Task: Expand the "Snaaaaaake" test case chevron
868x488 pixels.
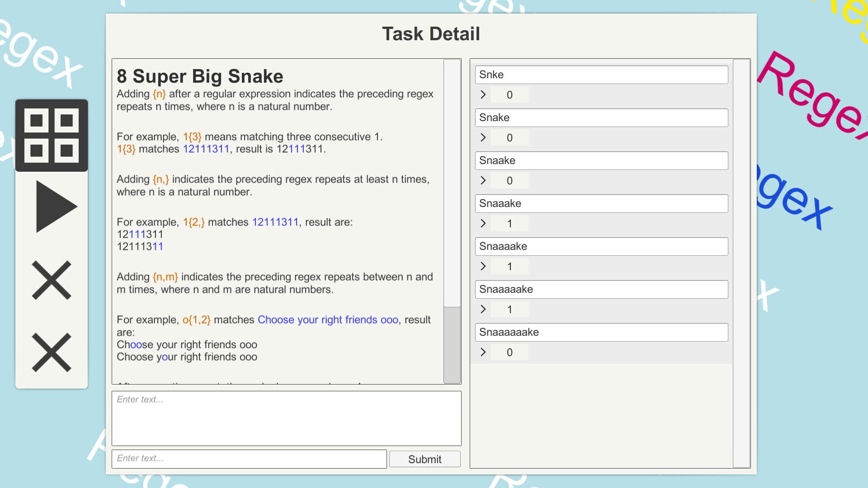Action: [483, 352]
